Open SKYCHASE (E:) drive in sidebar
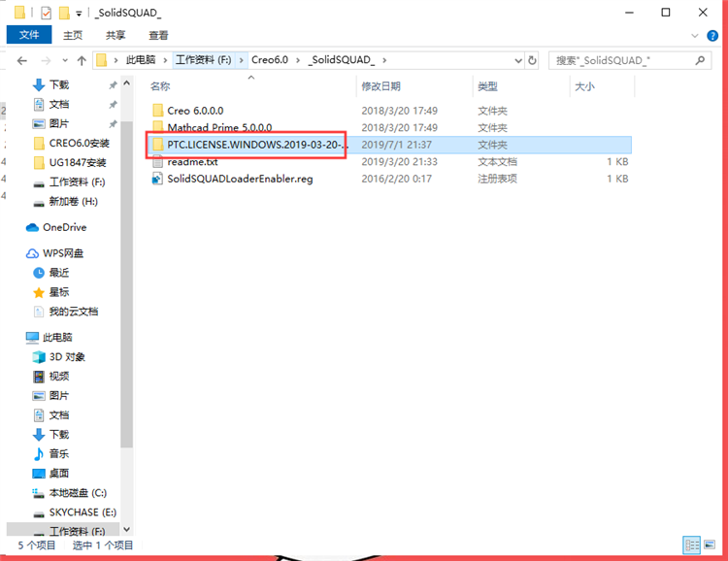The image size is (728, 561). click(x=83, y=512)
